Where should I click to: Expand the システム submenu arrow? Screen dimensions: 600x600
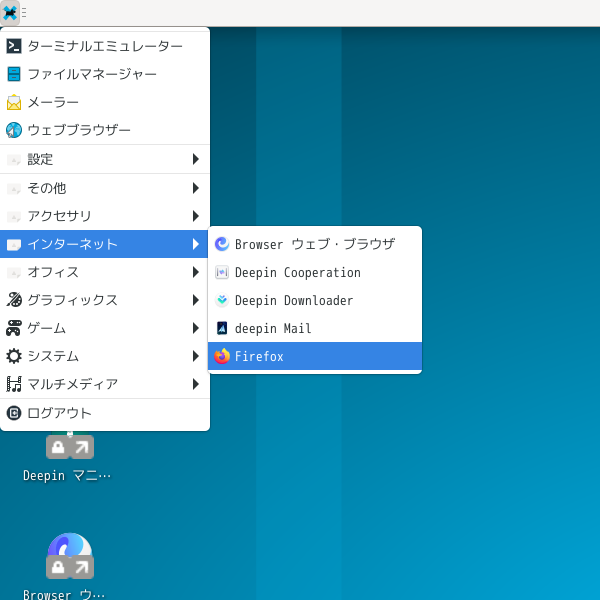click(x=196, y=356)
